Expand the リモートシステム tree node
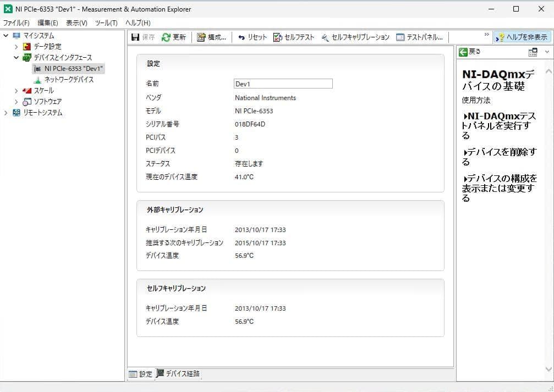 tap(6, 113)
